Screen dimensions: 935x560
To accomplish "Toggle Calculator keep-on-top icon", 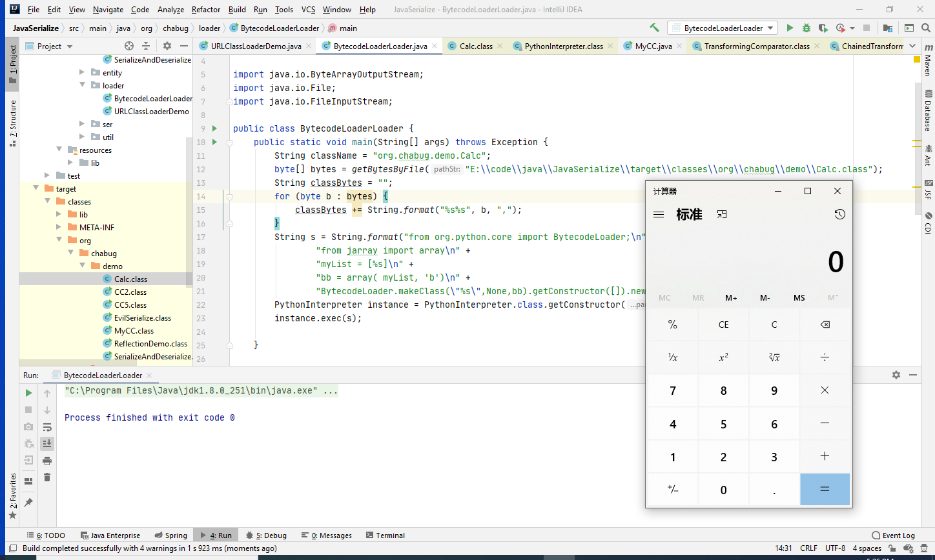I will click(722, 214).
